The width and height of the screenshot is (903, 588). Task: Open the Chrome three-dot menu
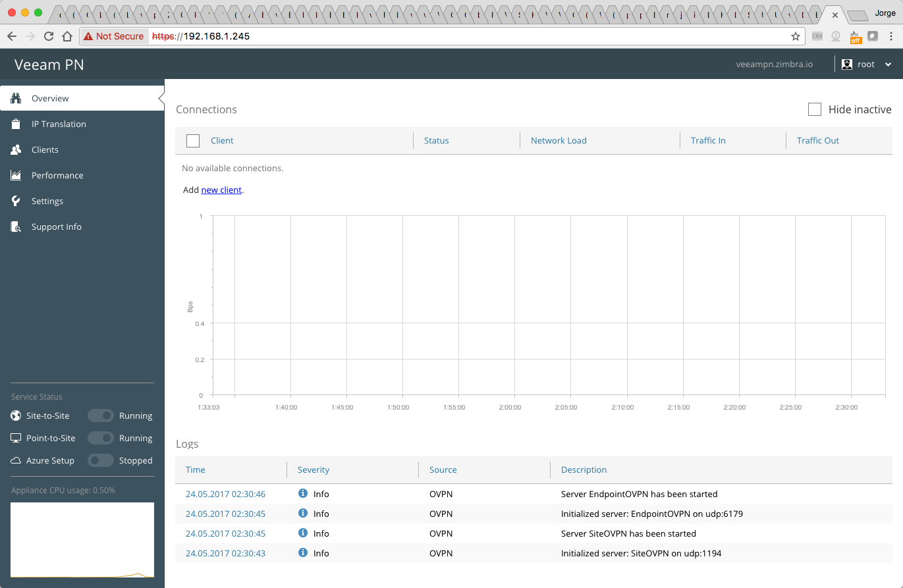point(891,36)
